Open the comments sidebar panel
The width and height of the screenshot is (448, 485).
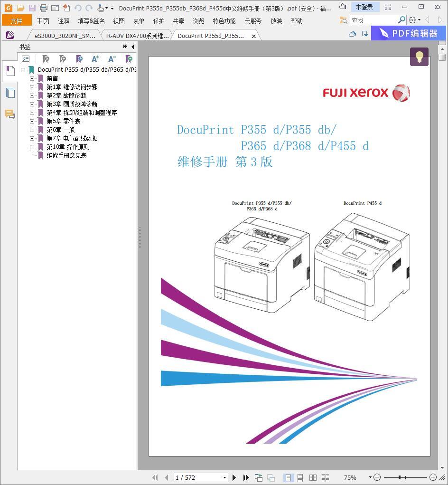pyautogui.click(x=10, y=114)
